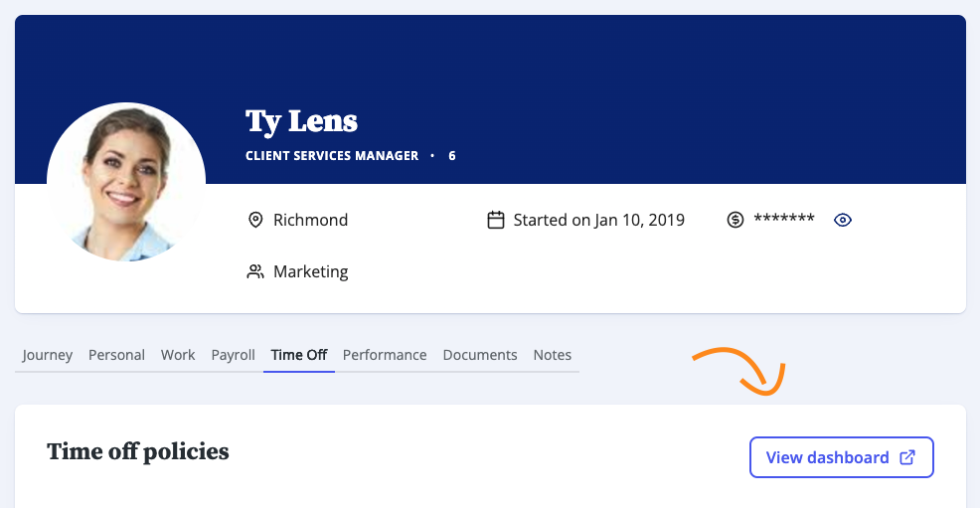This screenshot has width=980, height=508.
Task: Open the Notes tab
Action: pyautogui.click(x=552, y=355)
